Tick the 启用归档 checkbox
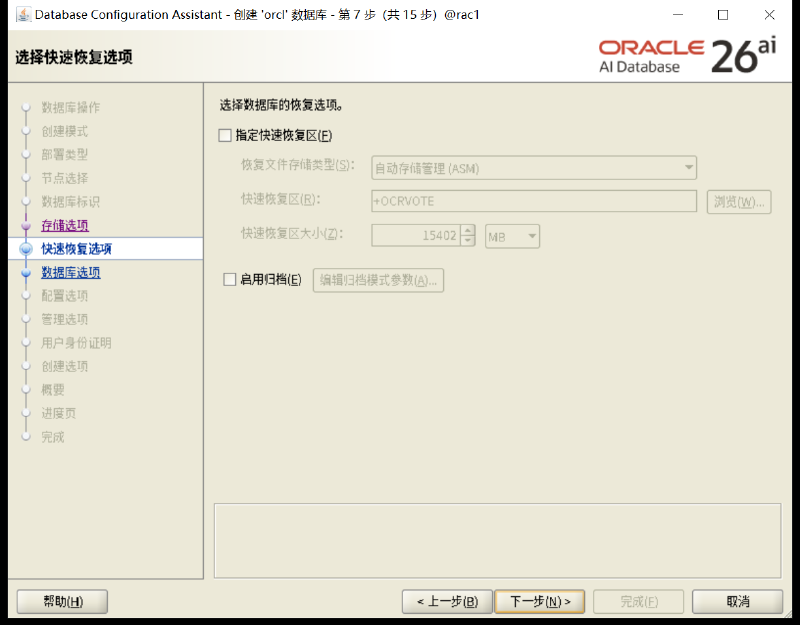Viewport: 800px width, 625px height. 230,280
